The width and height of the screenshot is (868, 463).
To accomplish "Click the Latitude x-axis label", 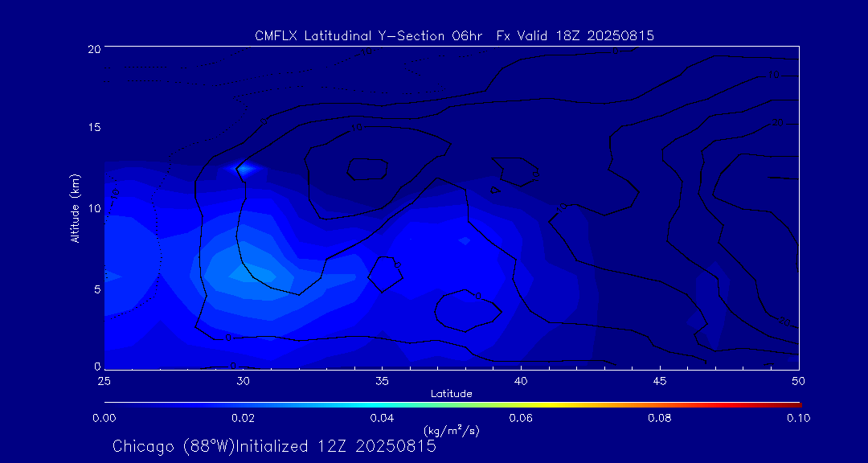I will [452, 393].
